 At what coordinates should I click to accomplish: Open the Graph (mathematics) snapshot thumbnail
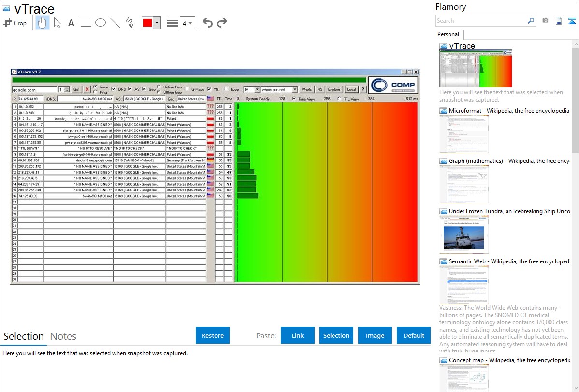point(464,184)
